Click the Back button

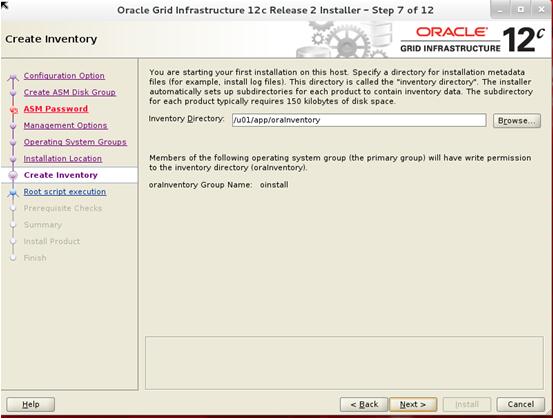(x=364, y=405)
